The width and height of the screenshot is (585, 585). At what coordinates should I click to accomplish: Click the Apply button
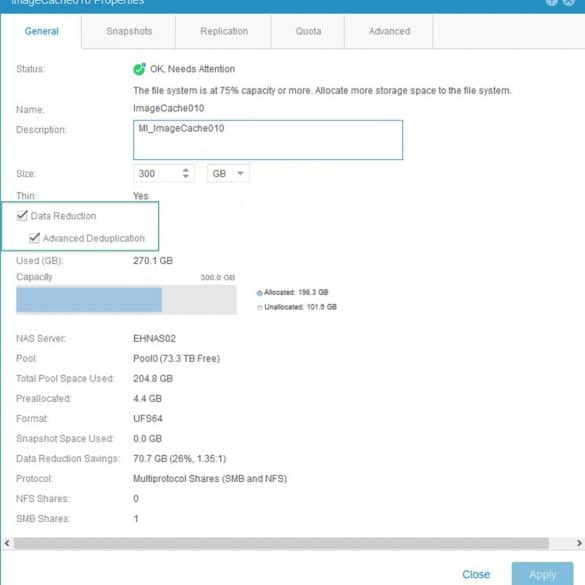[x=542, y=574]
